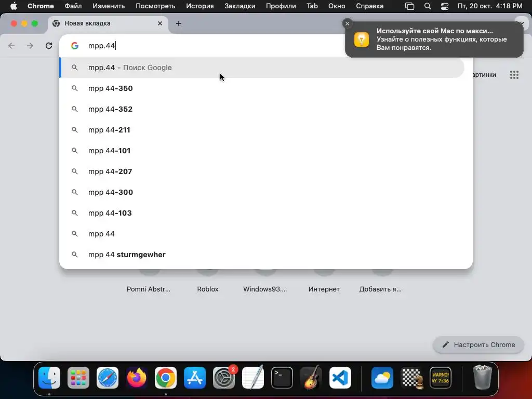Open the Mac tips notification message
532x399 pixels.
tap(434, 39)
